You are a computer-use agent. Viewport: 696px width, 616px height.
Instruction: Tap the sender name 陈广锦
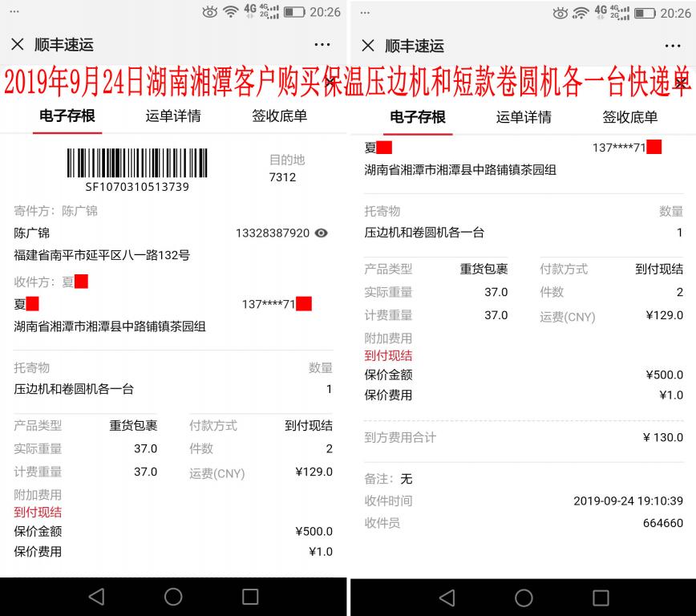point(32,233)
